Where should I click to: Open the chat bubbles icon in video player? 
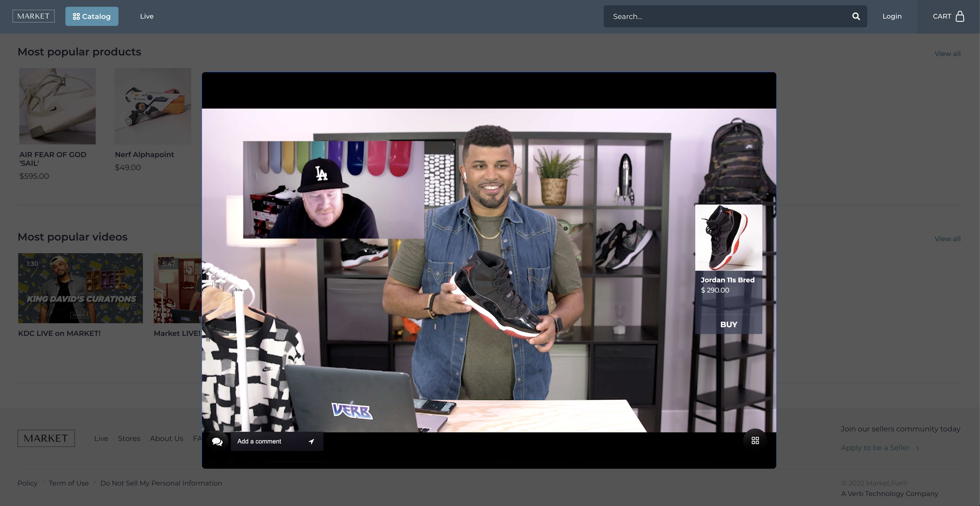pyautogui.click(x=217, y=441)
